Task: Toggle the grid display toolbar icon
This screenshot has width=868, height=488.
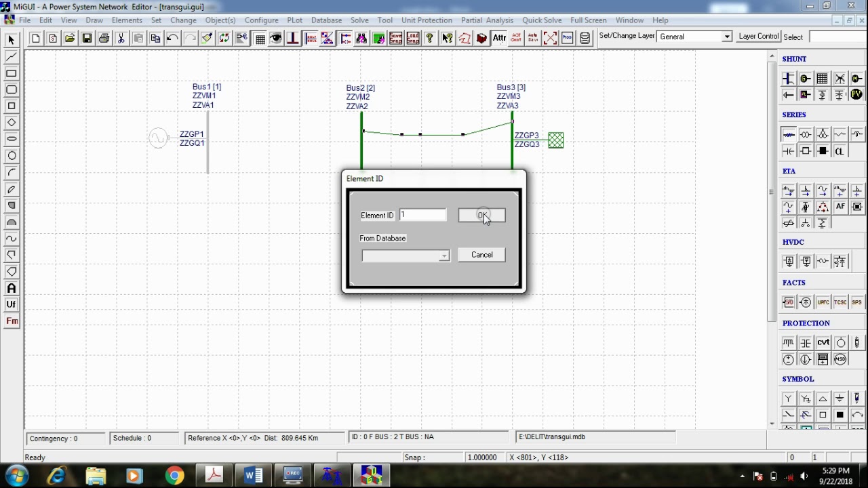Action: (260, 39)
